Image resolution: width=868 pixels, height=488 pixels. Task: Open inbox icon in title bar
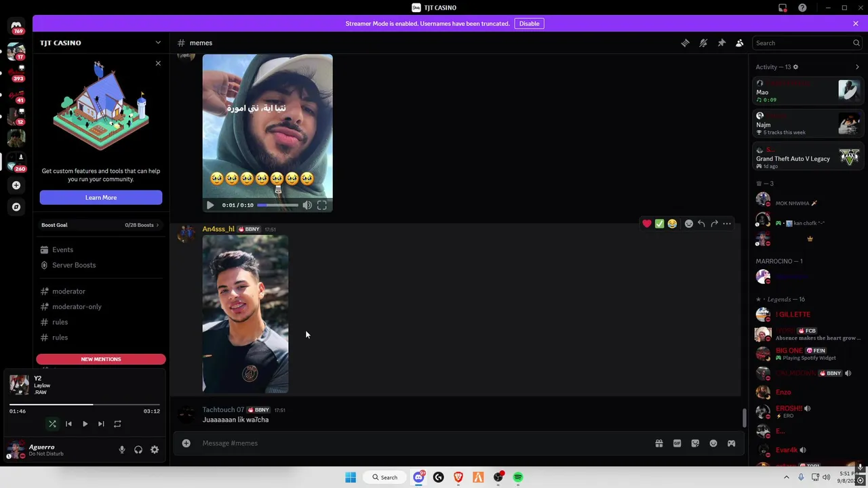tap(783, 7)
